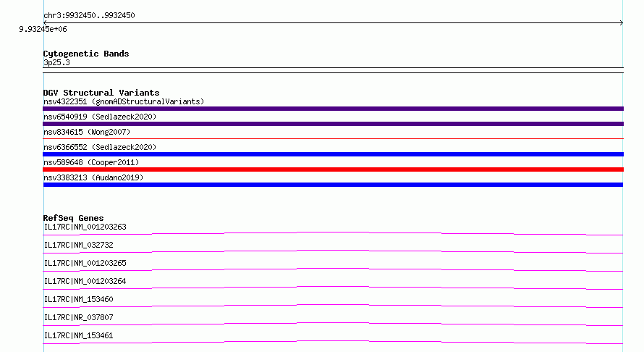Click the 3p25.3 band label
Image resolution: width=644 pixels, height=352 pixels.
click(x=56, y=62)
